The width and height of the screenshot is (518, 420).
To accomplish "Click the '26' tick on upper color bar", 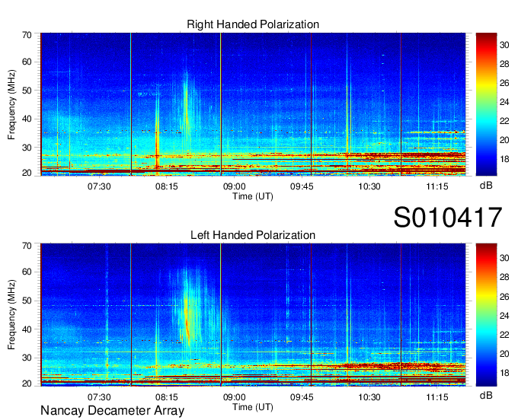I will pos(504,83).
